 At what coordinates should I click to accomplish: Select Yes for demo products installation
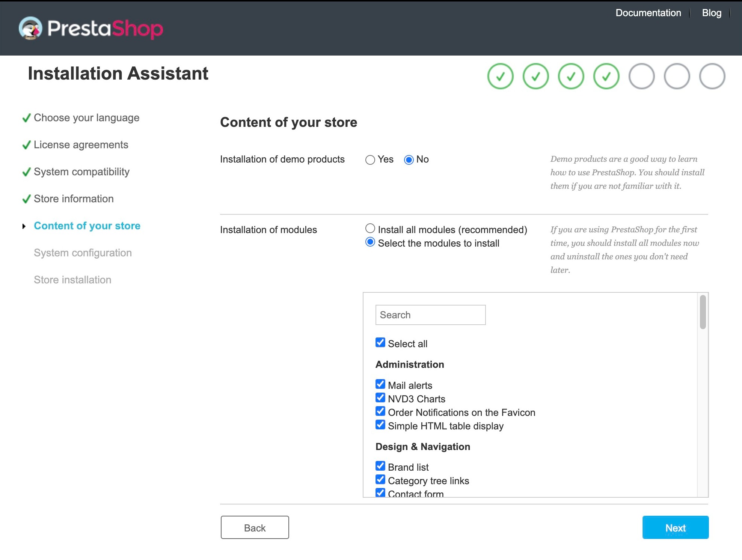(370, 160)
